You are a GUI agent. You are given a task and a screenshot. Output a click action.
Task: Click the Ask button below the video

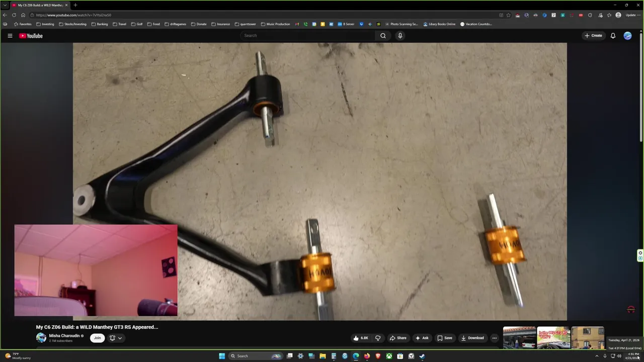422,338
